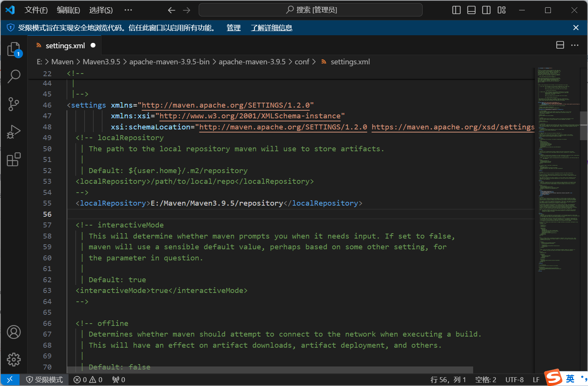The image size is (588, 386).
Task: Select the E: breadcrumb segment
Action: (x=39, y=62)
